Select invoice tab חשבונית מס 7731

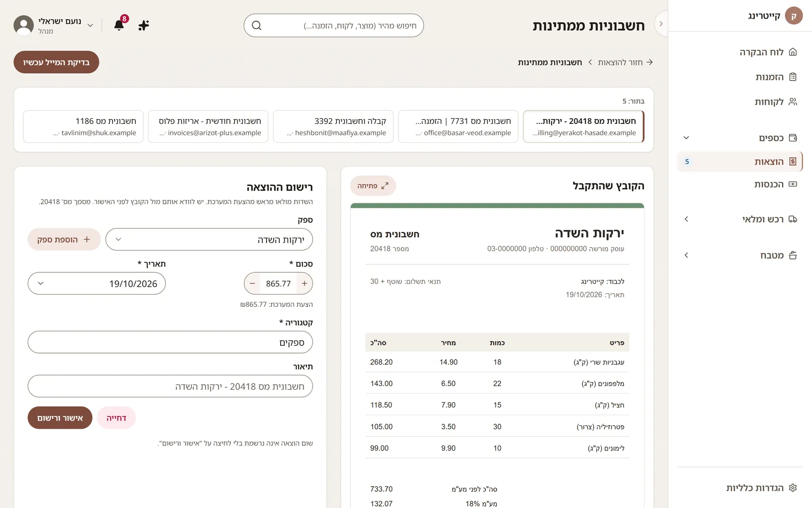[458, 126]
